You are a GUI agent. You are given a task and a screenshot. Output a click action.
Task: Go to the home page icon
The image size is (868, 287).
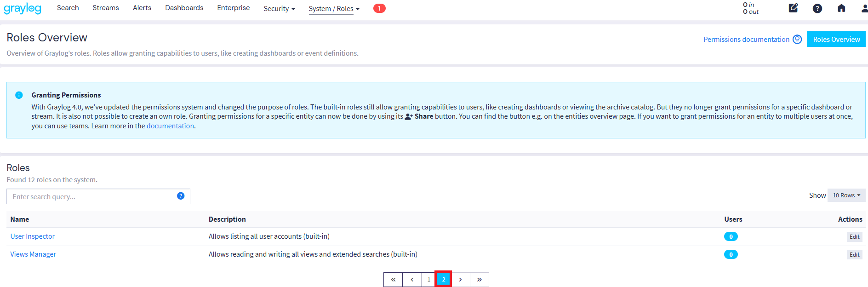(x=841, y=8)
